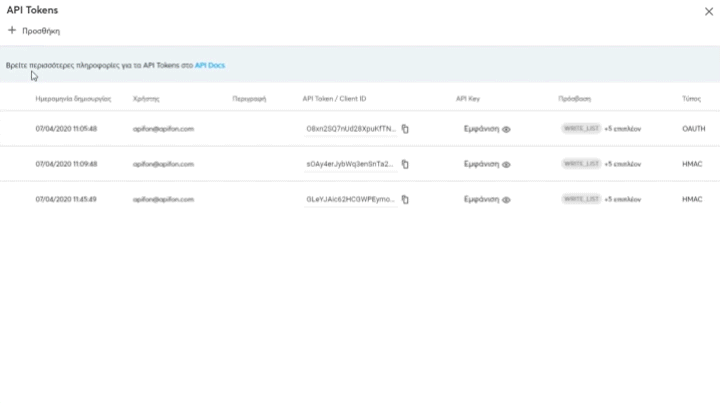
Task: Click the 'Πρόσβαση' column header
Action: click(574, 100)
